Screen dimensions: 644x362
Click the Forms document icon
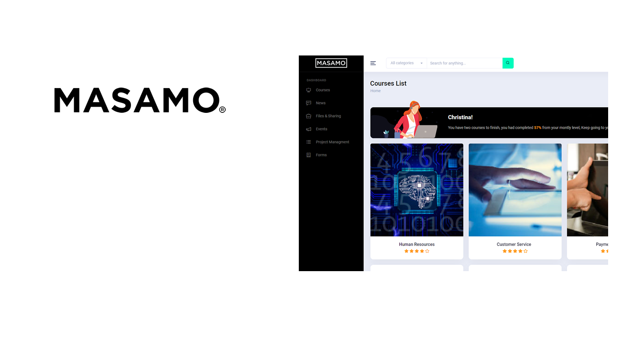point(308,155)
